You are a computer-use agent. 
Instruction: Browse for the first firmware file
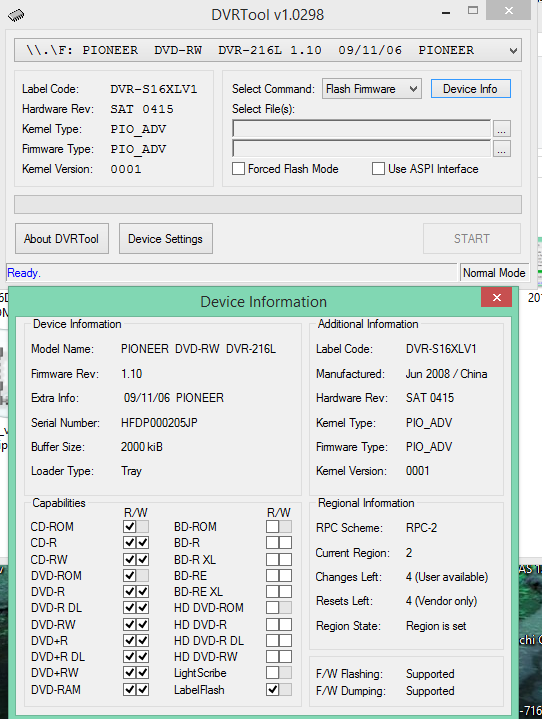click(502, 129)
